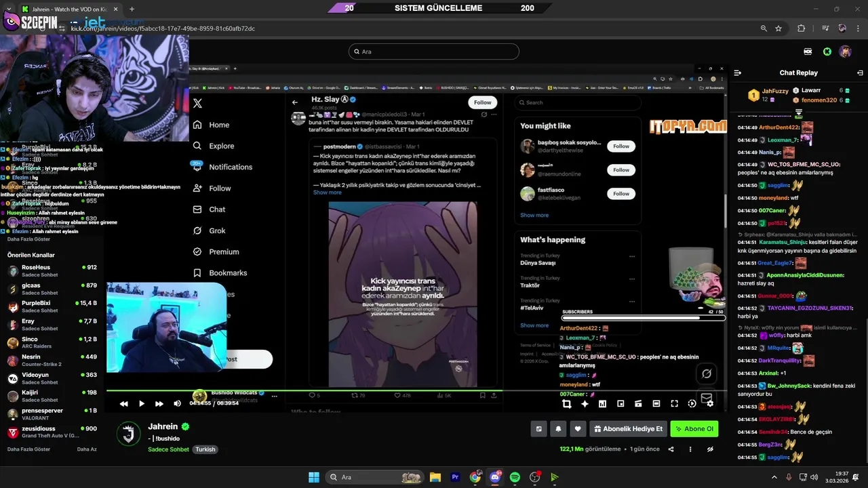This screenshot has height=488, width=868.
Task: Bookmark this page with the star icon
Action: coord(778,28)
